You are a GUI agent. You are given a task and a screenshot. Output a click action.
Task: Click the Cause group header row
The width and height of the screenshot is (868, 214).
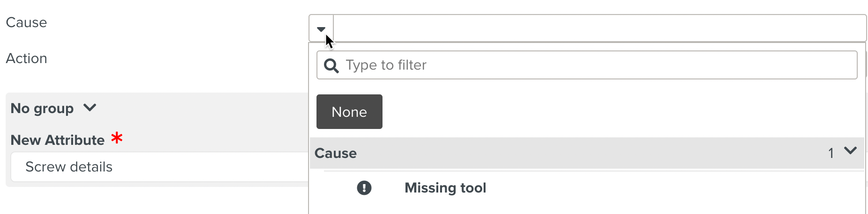point(562,153)
